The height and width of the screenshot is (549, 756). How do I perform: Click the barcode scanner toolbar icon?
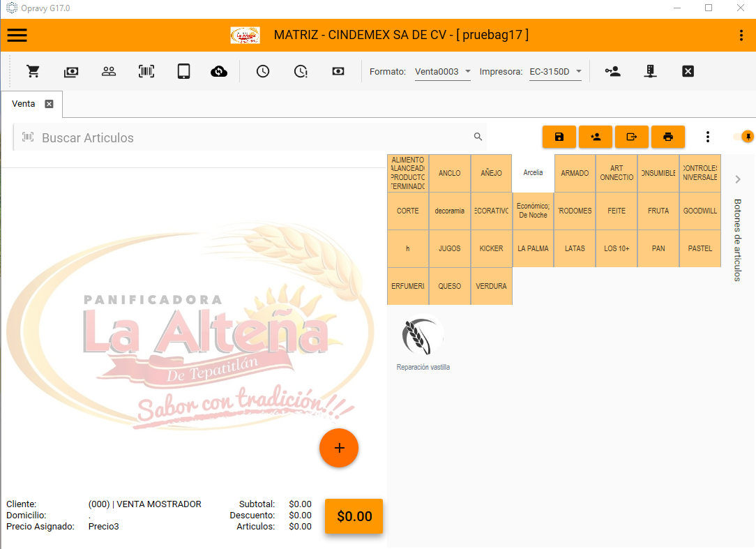click(x=146, y=71)
